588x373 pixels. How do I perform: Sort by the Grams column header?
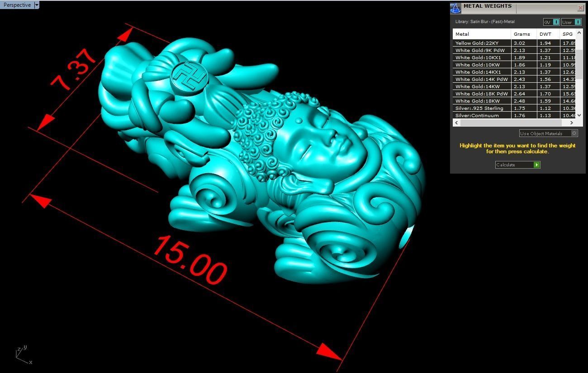524,34
